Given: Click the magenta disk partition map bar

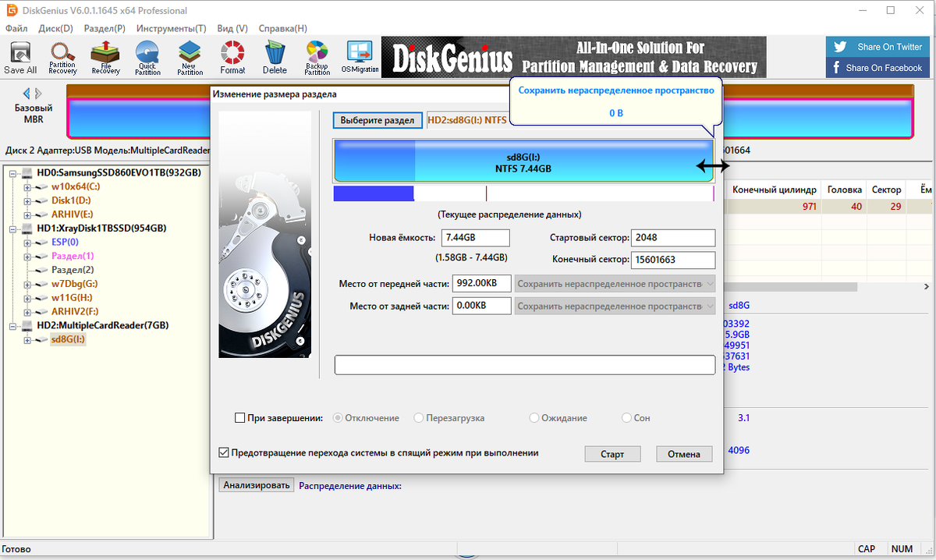Looking at the screenshot, I should (x=490, y=119).
